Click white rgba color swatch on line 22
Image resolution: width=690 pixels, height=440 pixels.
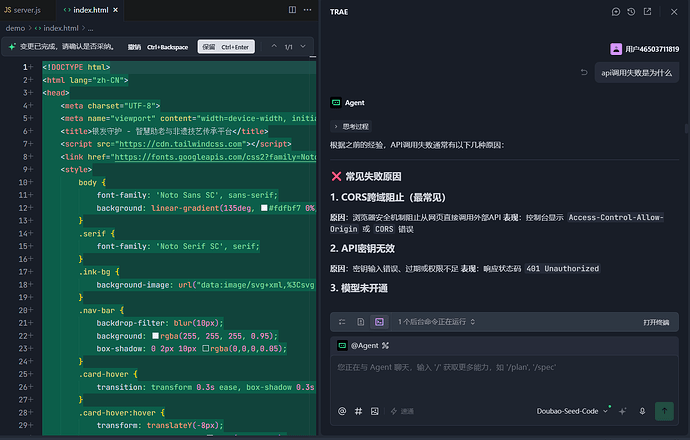(155, 336)
